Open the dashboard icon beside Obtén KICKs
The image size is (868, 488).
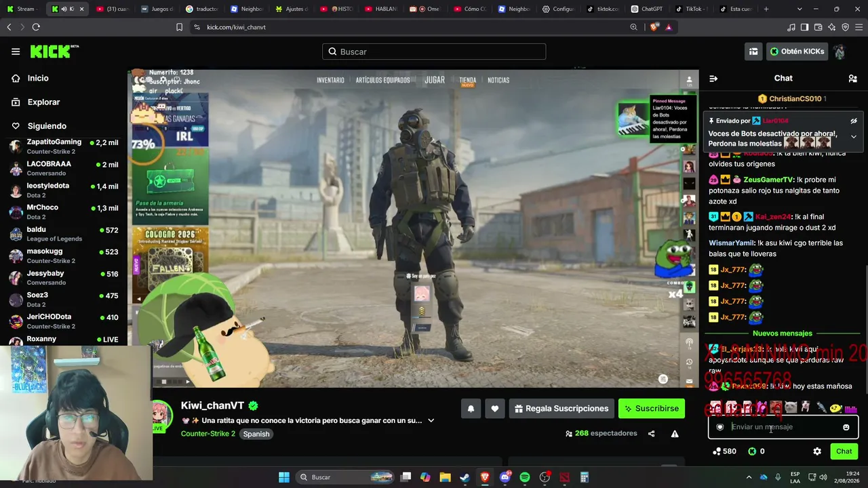(753, 52)
